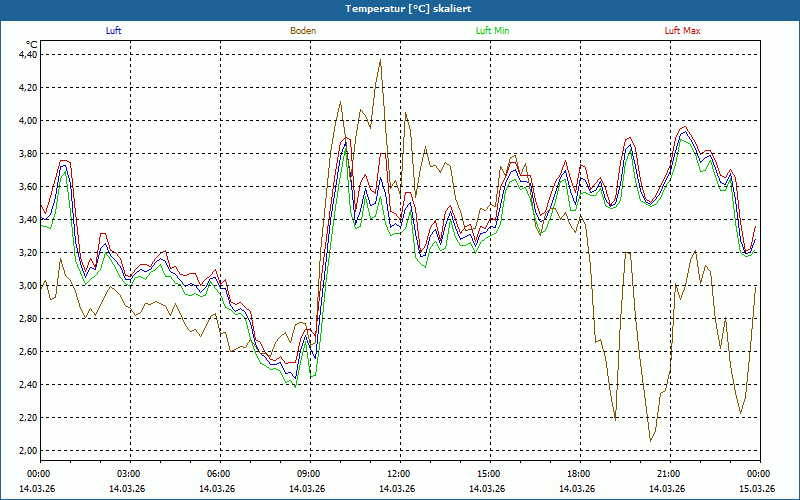The image size is (800, 500).
Task: Click the 03:00 time axis label
Action: click(x=127, y=473)
